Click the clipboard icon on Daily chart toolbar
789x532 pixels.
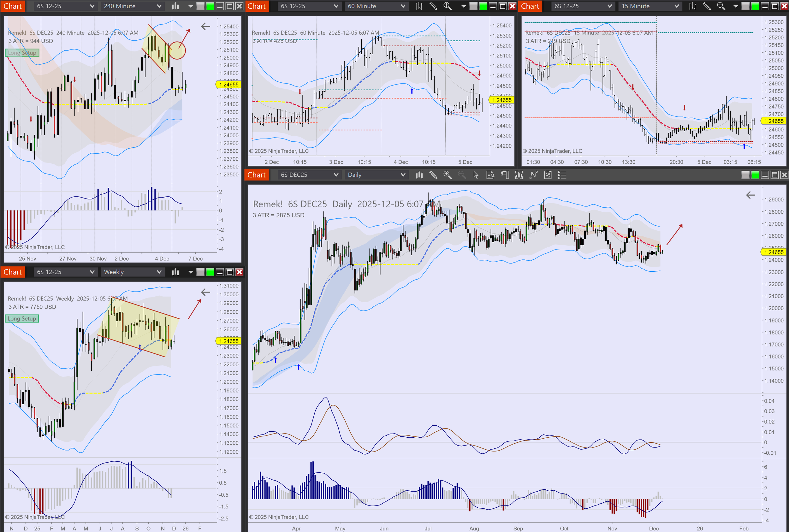pos(548,175)
